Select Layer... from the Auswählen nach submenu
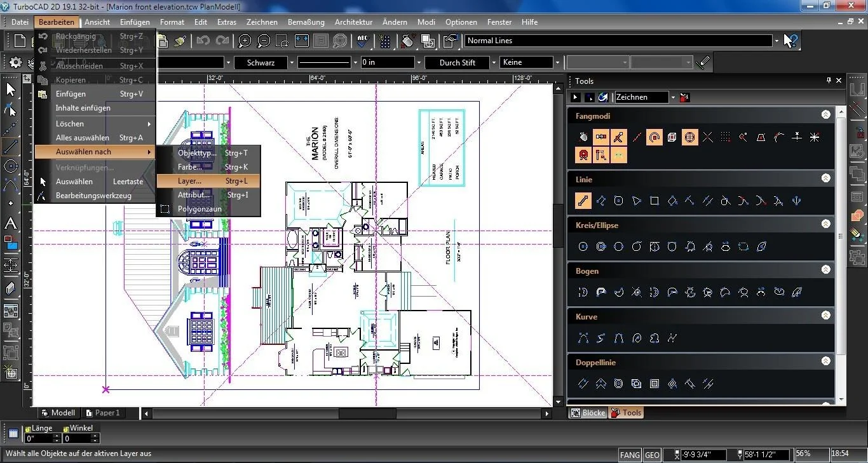The image size is (868, 463). pyautogui.click(x=191, y=181)
